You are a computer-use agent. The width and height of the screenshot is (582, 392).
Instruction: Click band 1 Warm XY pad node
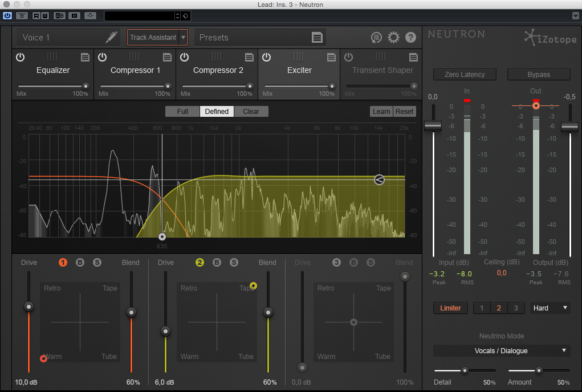point(43,358)
